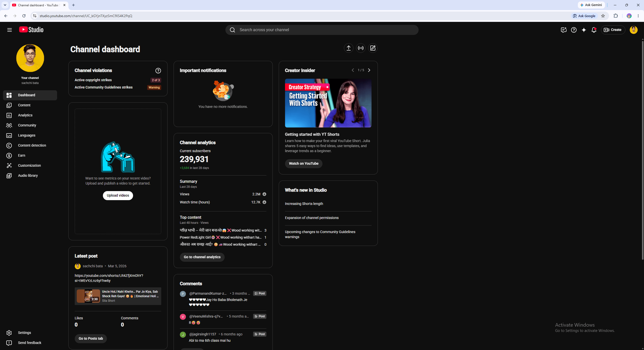This screenshot has height=350, width=644.
Task: Click the Watch time downward trend icon
Action: pos(264,202)
